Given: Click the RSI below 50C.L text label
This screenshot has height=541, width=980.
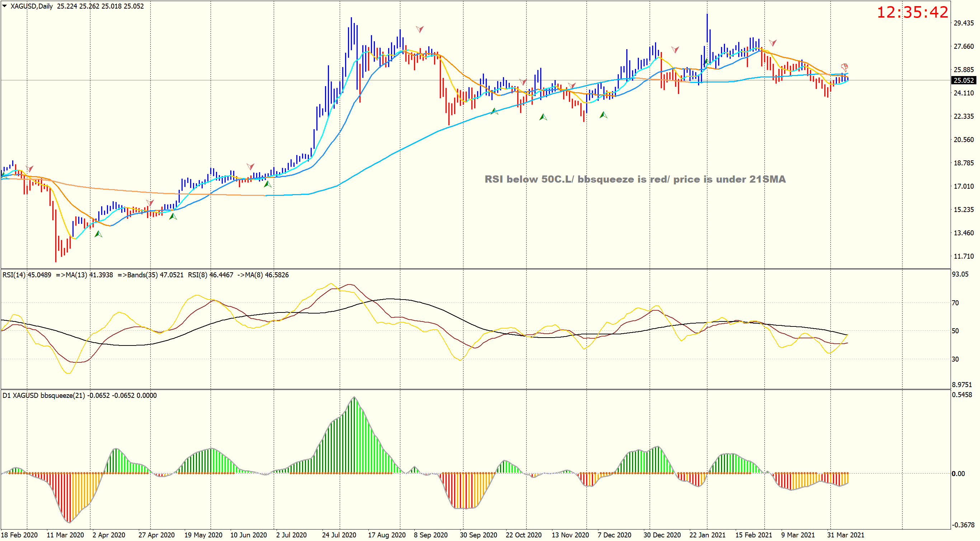Looking at the screenshot, I should coord(635,179).
